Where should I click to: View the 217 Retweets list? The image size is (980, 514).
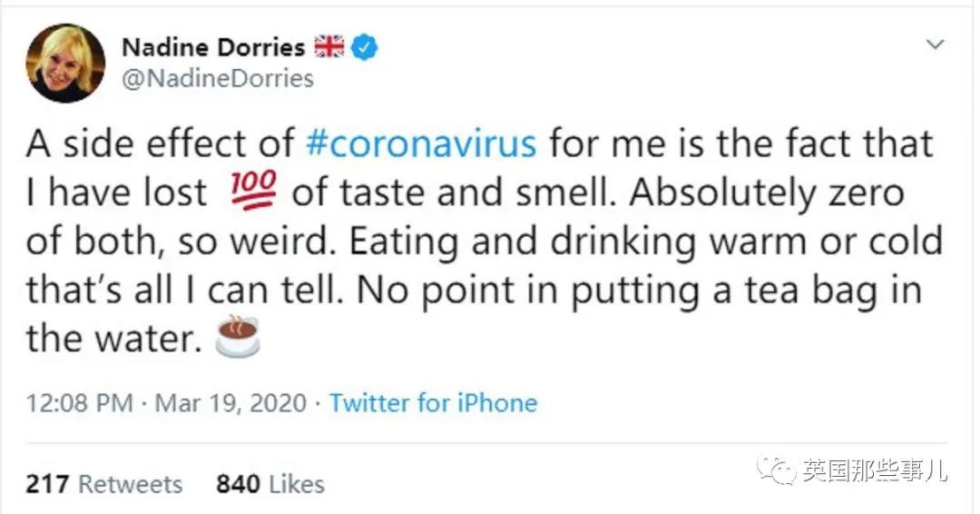[103, 483]
